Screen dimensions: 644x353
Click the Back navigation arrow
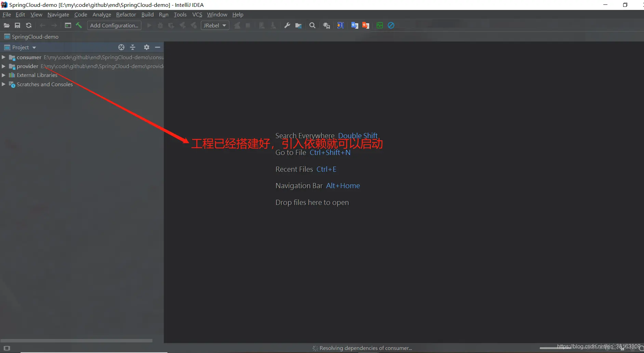42,25
